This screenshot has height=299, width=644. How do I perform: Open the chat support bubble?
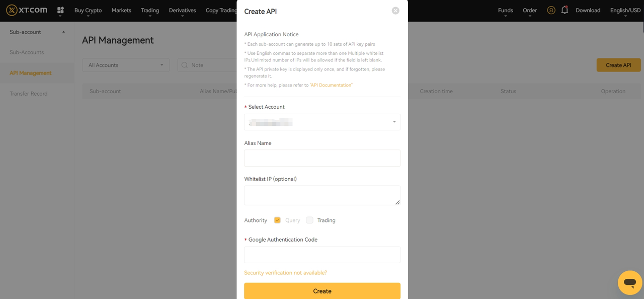pos(629,282)
